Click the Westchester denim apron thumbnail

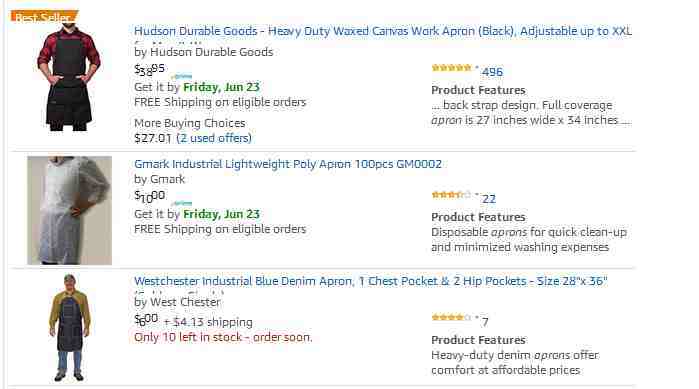70,328
